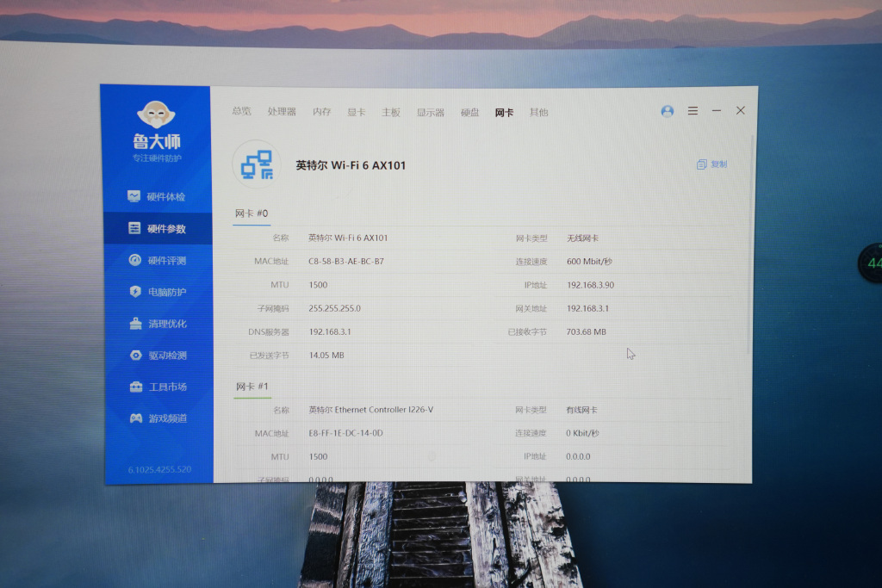
Task: Click the 有线网卡 card type value
Action: click(x=581, y=410)
